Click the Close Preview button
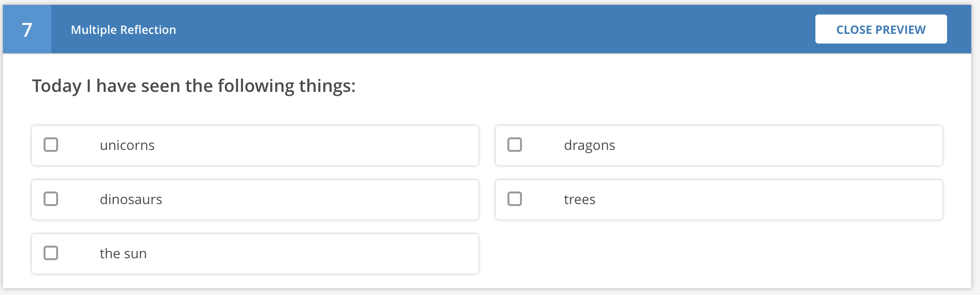This screenshot has width=980, height=295. pyautogui.click(x=881, y=29)
